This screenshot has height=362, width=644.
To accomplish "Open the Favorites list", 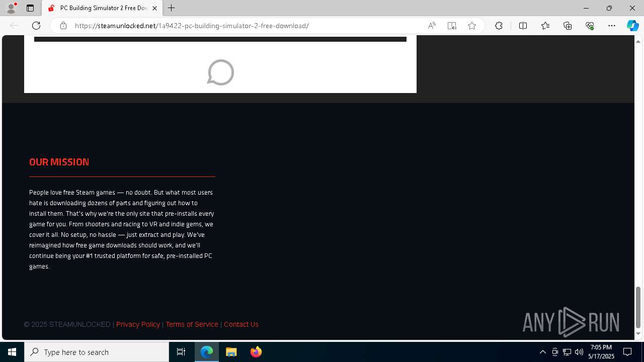I will pos(545,26).
